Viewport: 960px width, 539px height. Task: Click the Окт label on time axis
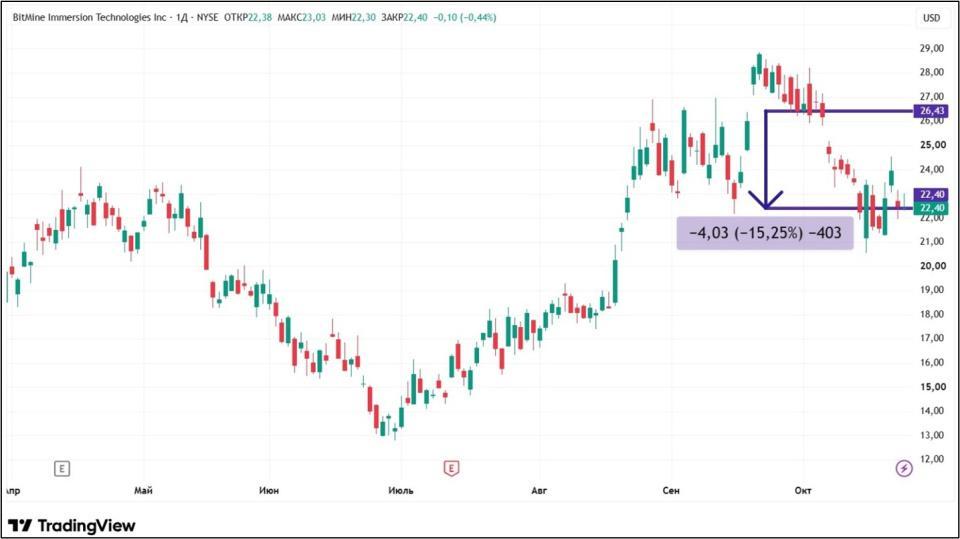tap(803, 491)
